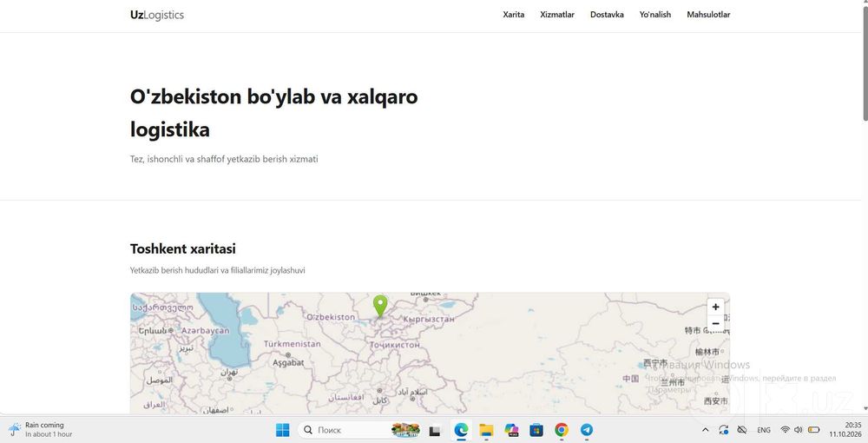Click the UzLogistics site logo

click(157, 15)
